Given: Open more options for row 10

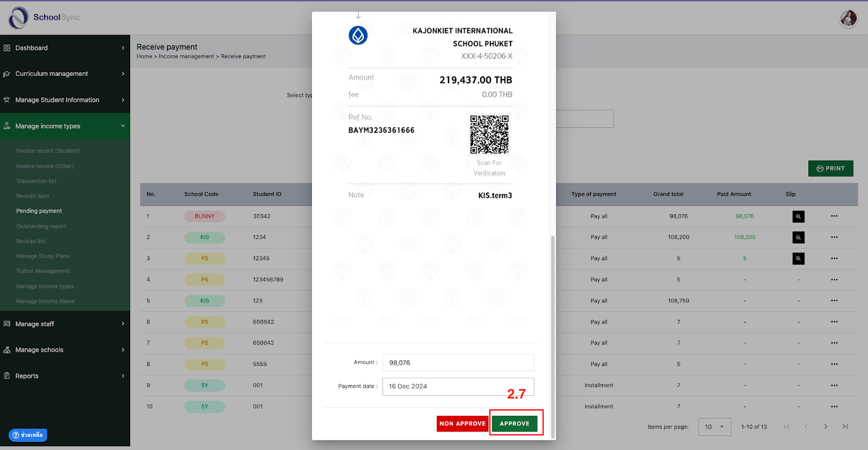Looking at the screenshot, I should (x=834, y=407).
